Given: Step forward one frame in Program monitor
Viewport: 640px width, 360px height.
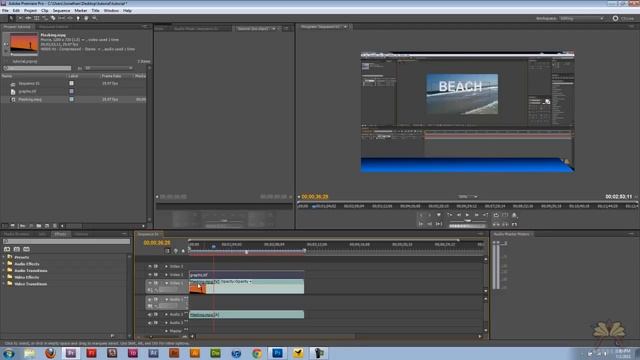Looking at the screenshot, I should click(477, 215).
